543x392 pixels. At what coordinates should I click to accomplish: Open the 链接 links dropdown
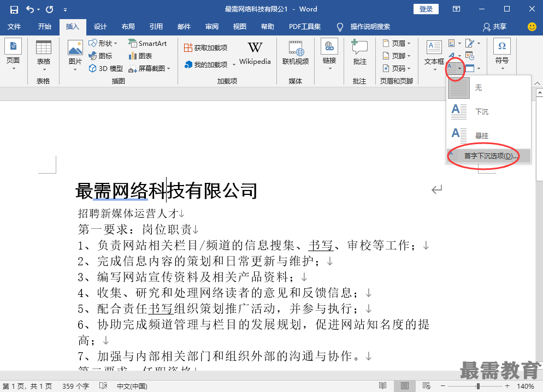(x=329, y=55)
